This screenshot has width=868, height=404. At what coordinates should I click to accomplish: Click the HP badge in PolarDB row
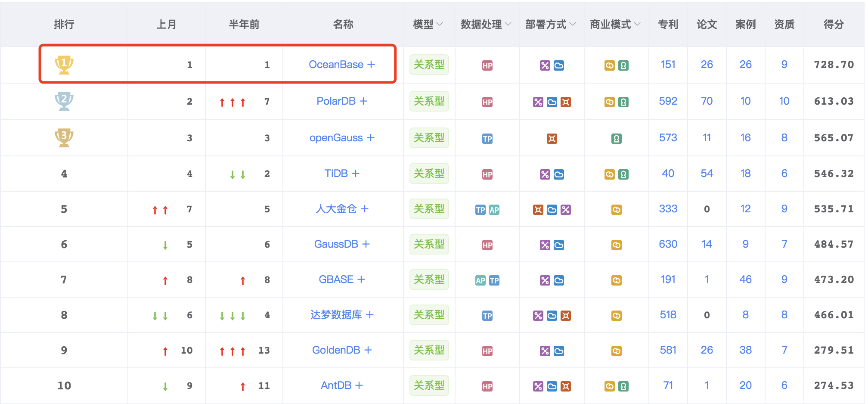(487, 102)
